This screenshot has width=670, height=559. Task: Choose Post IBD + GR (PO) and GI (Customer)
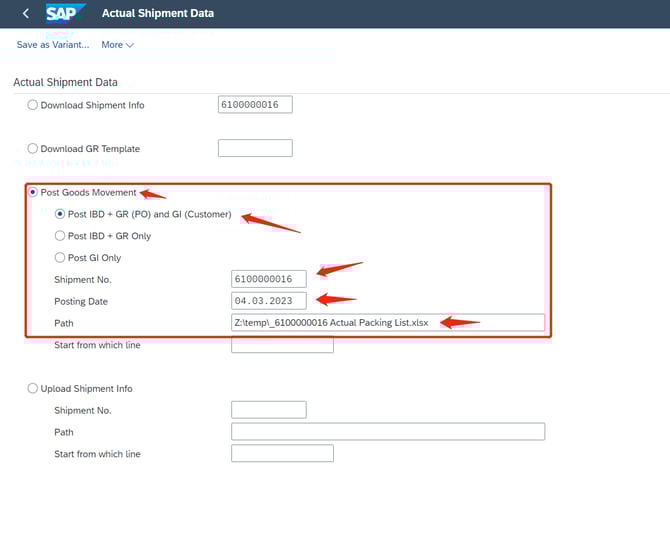pyautogui.click(x=60, y=214)
